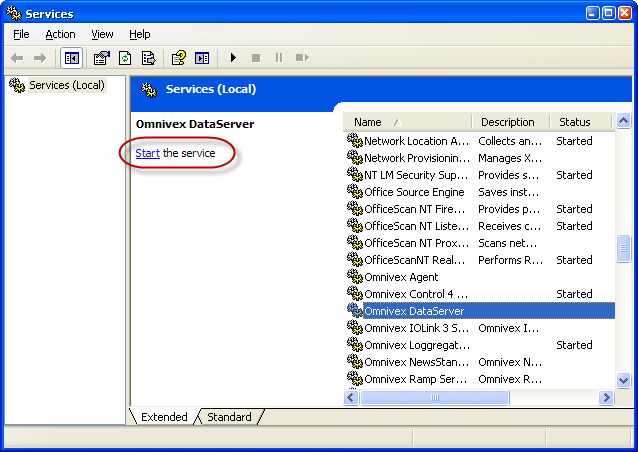Select Omnivex Ramp Ser... service

[x=415, y=379]
